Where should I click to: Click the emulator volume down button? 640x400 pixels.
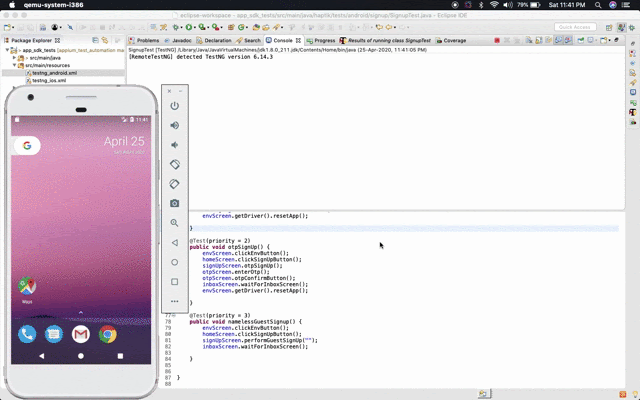pyautogui.click(x=175, y=145)
